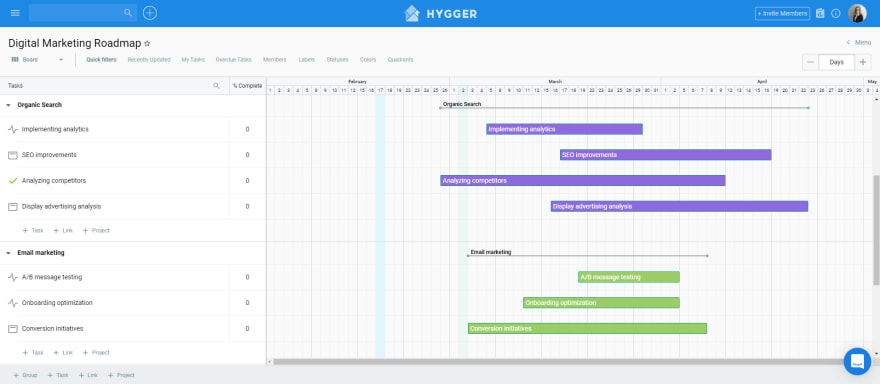The image size is (880, 384).
Task: Select the Display advertising analysis Gantt bar
Action: coord(679,207)
